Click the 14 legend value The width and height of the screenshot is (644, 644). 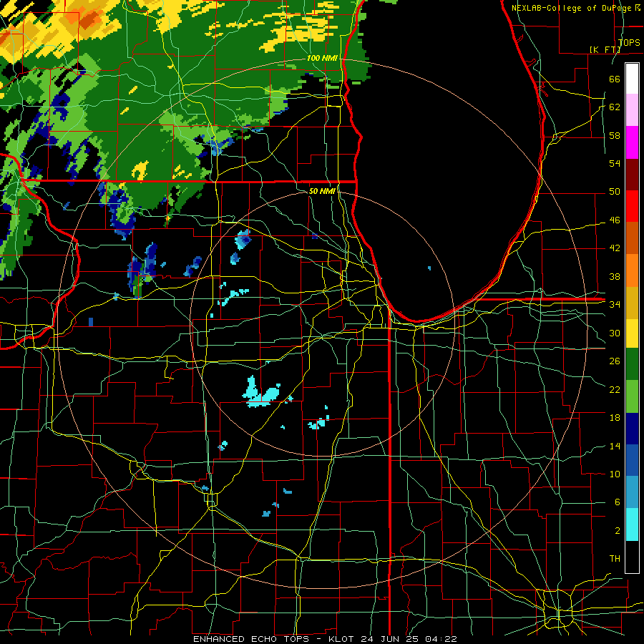615,446
